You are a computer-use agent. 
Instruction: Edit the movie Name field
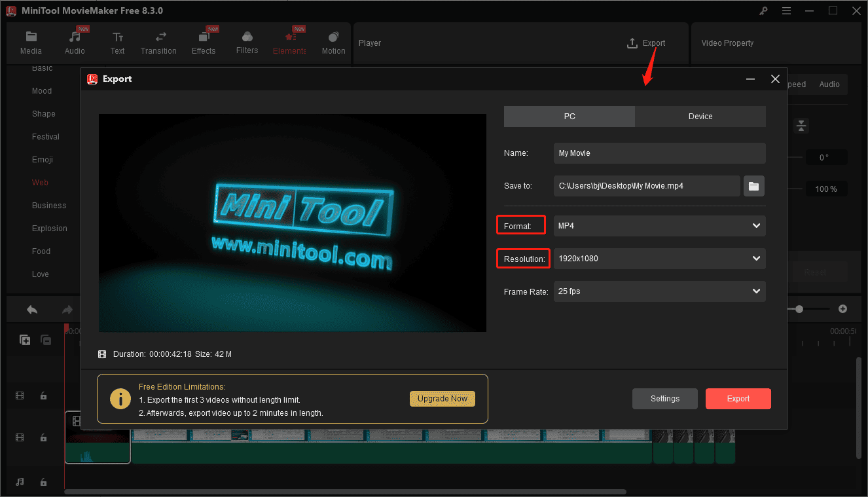pyautogui.click(x=659, y=153)
